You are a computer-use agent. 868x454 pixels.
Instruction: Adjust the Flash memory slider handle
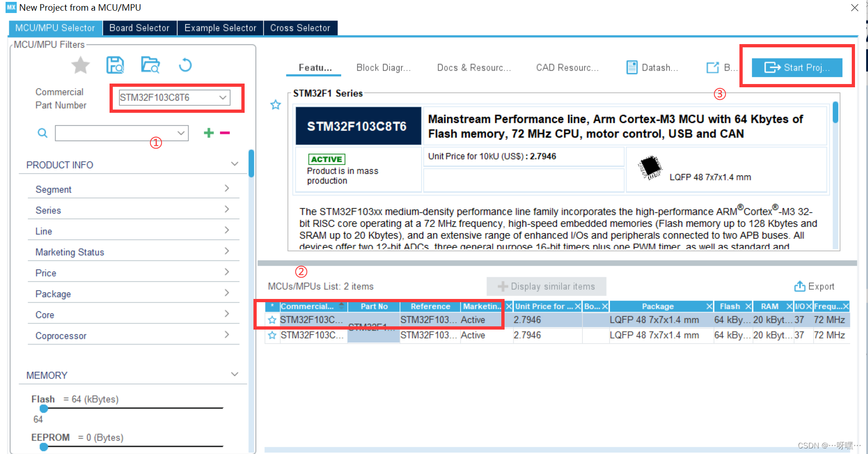44,409
